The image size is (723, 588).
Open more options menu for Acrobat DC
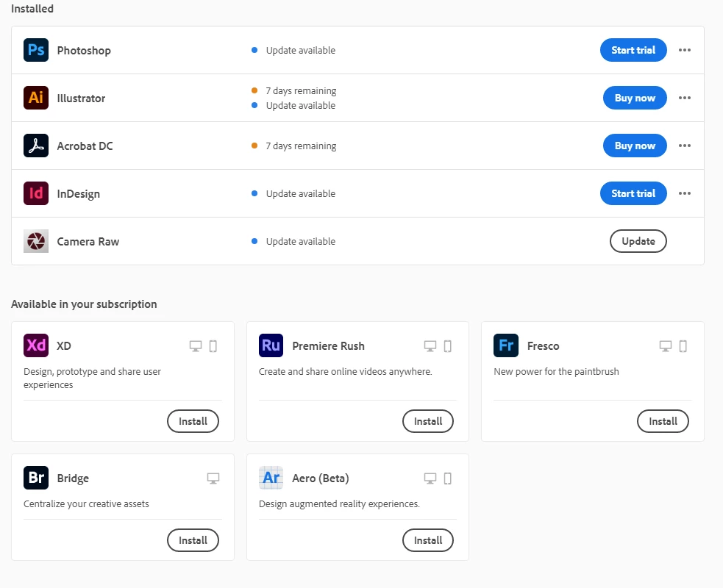tap(685, 146)
